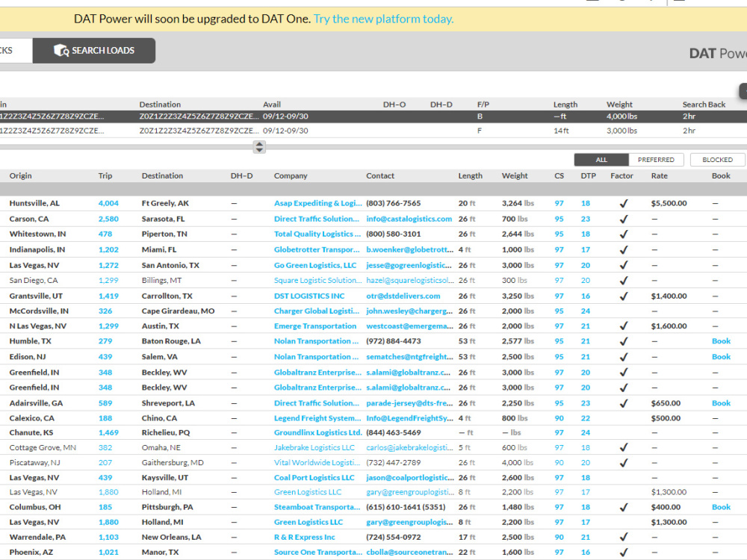The width and height of the screenshot is (747, 560).
Task: Open Go Green Logistics, LLC company link
Action: (315, 265)
